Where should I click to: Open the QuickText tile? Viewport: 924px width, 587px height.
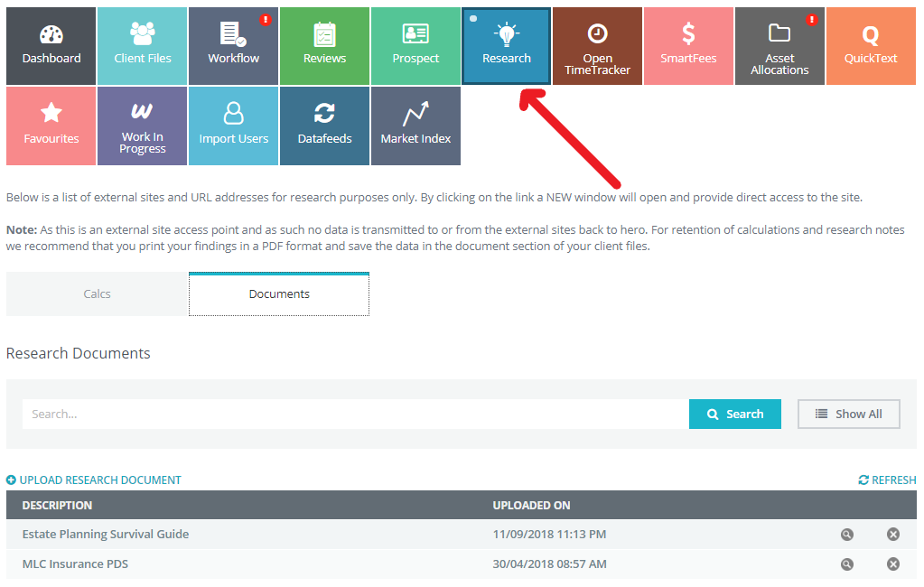click(871, 46)
